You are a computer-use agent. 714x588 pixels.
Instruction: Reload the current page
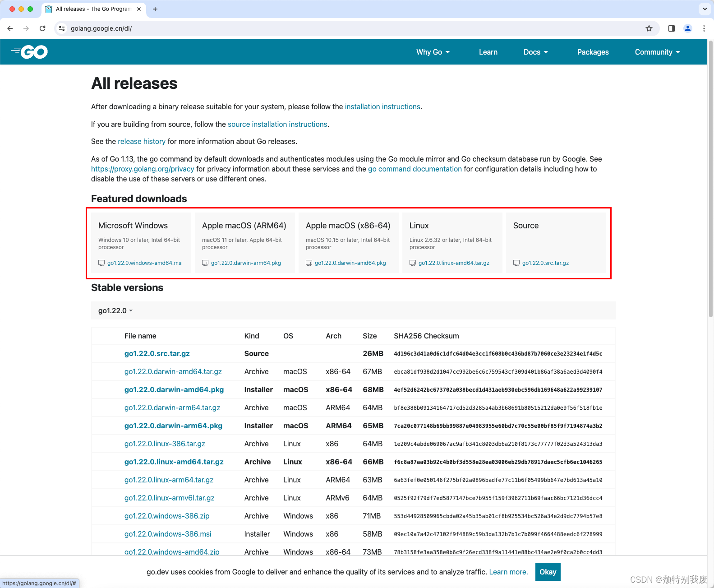tap(42, 28)
